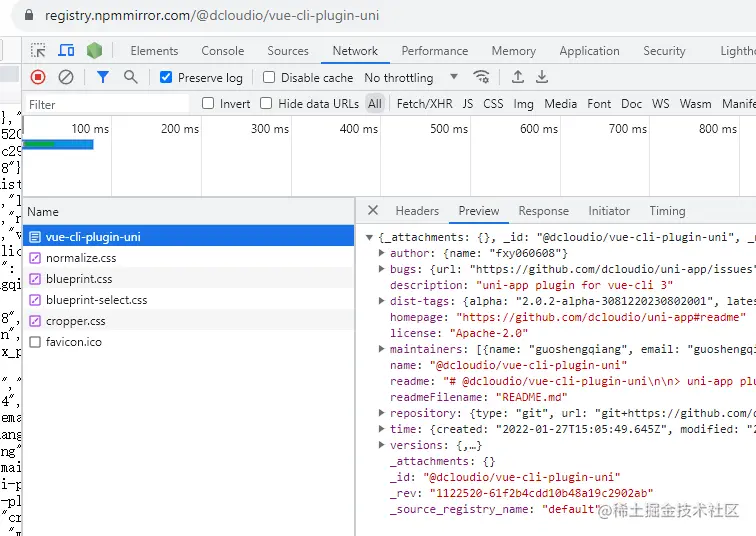Filter requests by CSS
Image resolution: width=756 pixels, height=536 pixels.
(x=493, y=104)
